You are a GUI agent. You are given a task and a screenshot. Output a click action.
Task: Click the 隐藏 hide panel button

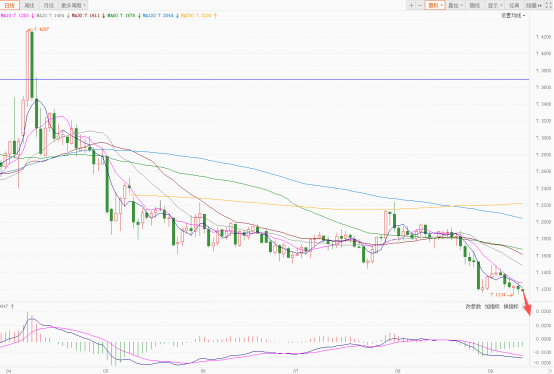click(534, 5)
